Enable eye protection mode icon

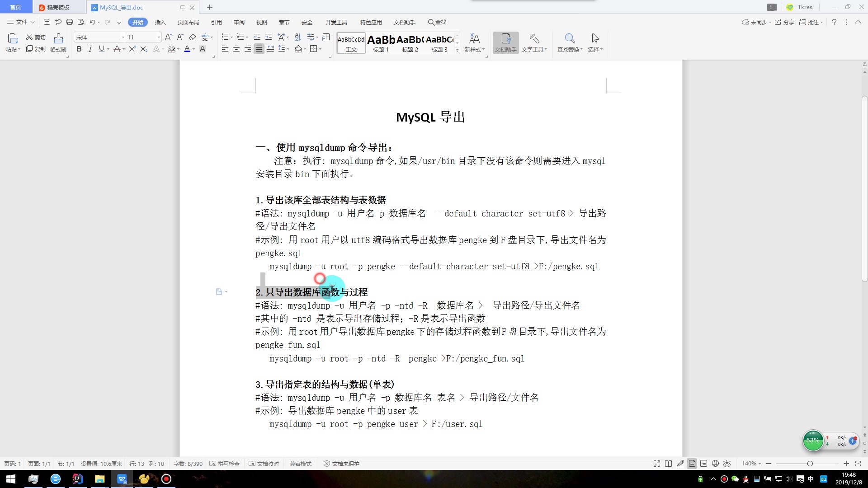(x=727, y=464)
